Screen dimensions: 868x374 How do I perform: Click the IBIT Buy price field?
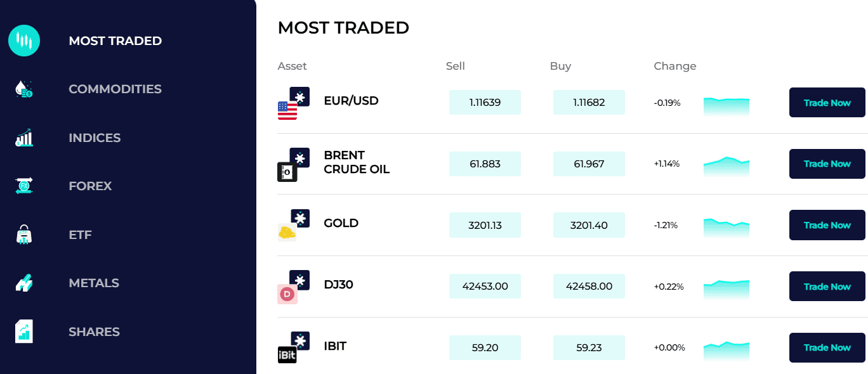point(589,347)
